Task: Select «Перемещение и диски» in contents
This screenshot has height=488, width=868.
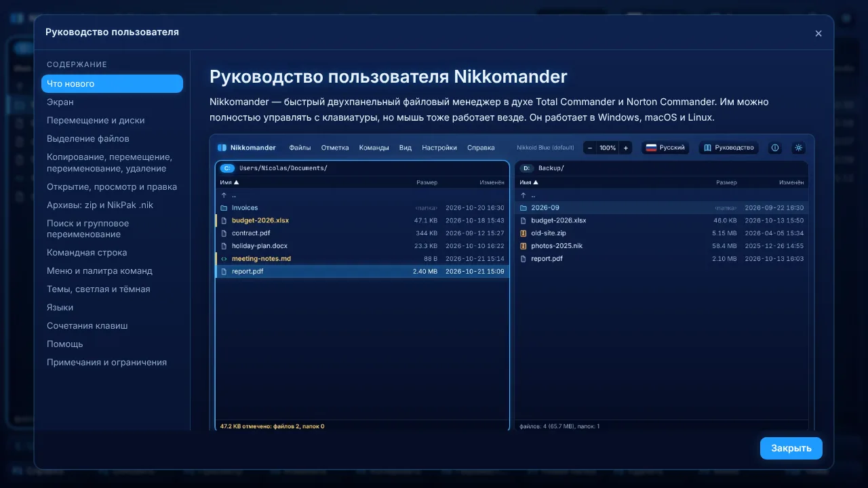Action: tap(112, 120)
